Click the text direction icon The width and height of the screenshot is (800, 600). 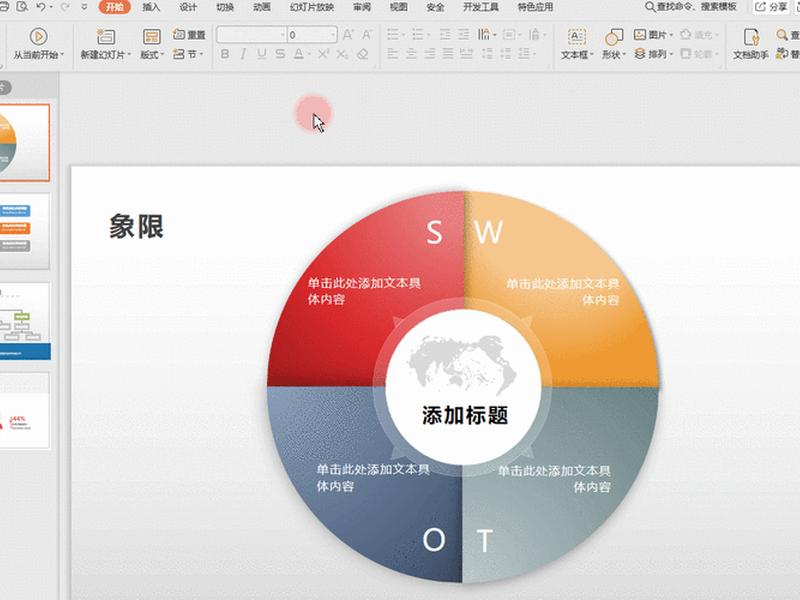[483, 35]
